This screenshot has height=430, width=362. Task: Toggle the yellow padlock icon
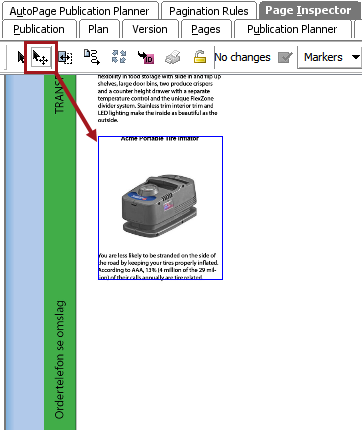[200, 57]
